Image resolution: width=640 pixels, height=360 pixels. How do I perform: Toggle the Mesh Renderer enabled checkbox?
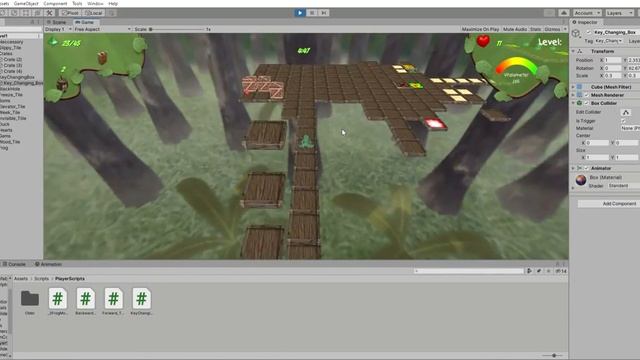click(x=587, y=95)
